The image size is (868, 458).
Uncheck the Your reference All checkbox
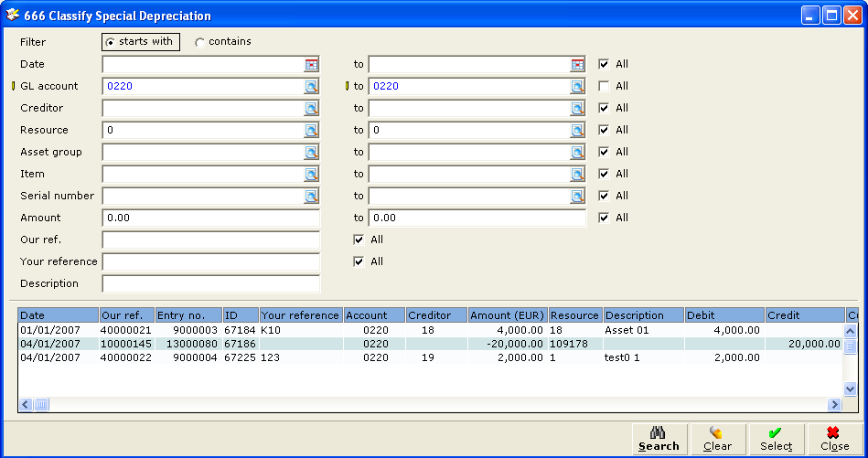coord(359,261)
